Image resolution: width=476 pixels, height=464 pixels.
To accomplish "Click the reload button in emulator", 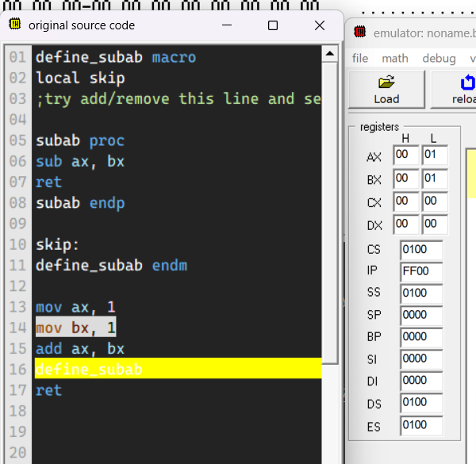I will (454, 89).
